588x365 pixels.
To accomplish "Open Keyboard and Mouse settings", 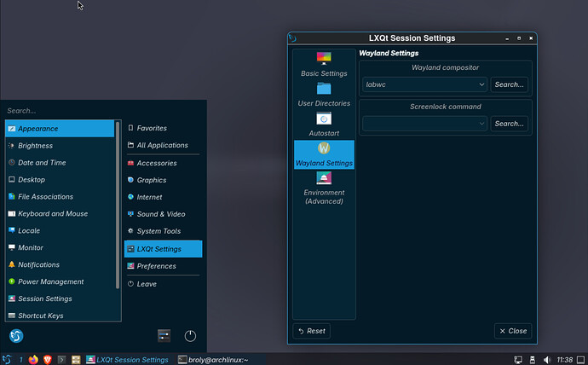I will 60,213.
